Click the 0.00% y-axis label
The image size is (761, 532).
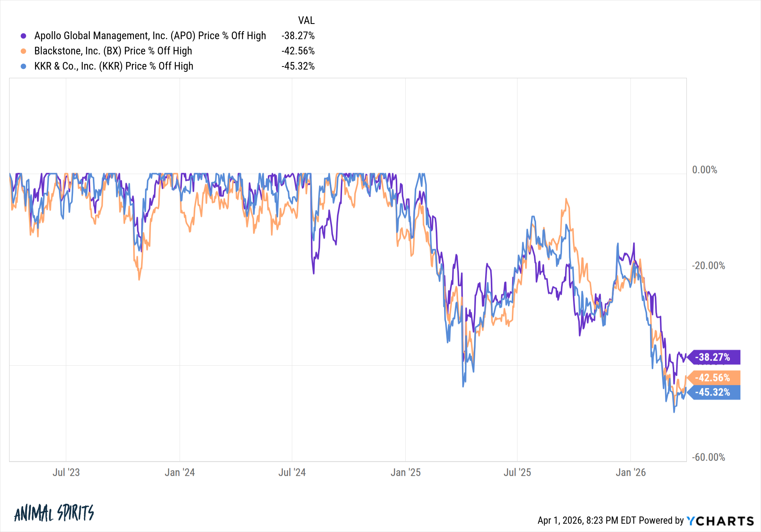[x=704, y=170]
